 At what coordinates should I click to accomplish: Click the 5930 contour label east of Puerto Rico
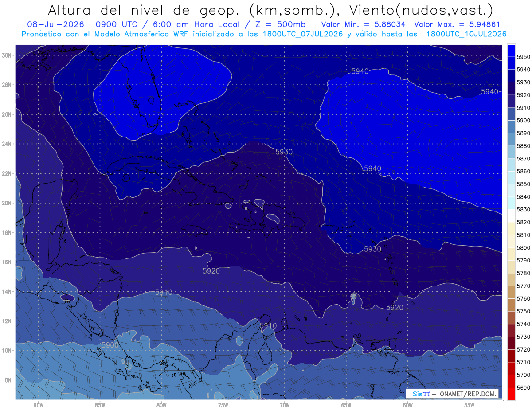pos(372,249)
